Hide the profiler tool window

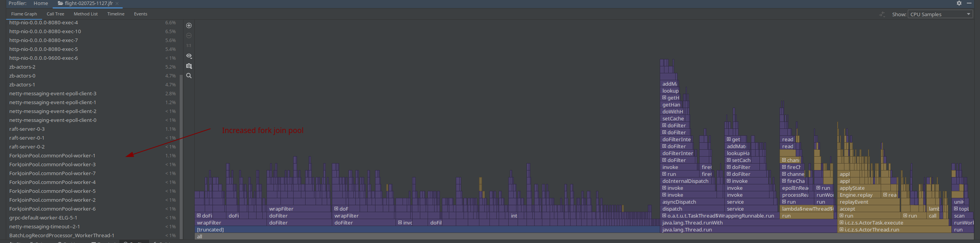[969, 3]
